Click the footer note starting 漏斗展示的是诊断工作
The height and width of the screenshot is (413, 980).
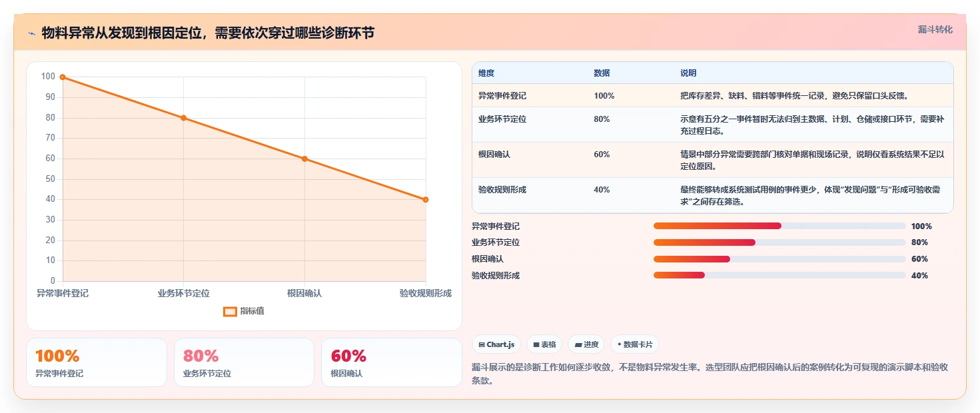[710, 374]
